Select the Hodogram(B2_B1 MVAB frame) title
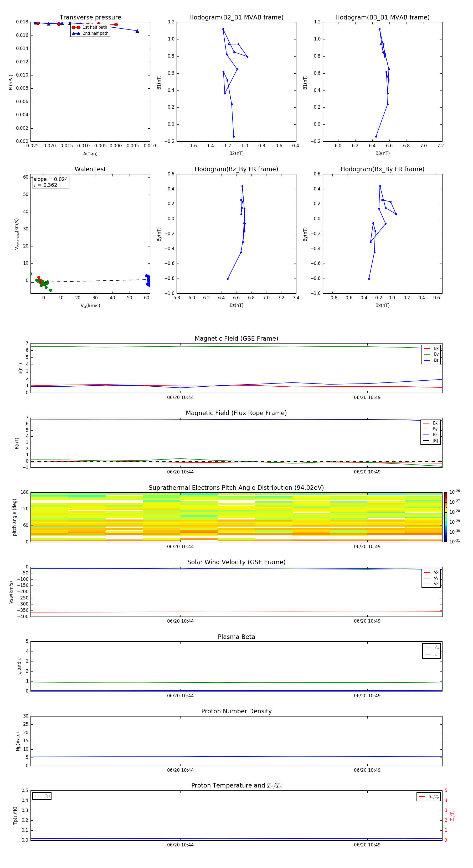The height and width of the screenshot is (868, 473). [236, 17]
